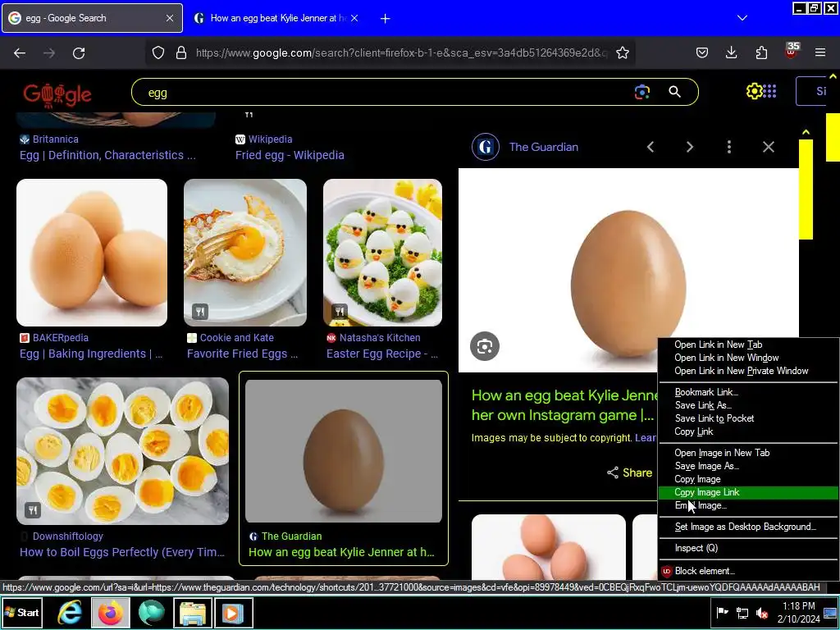Open the Firefox hamburger menu
840x630 pixels.
pos(820,52)
